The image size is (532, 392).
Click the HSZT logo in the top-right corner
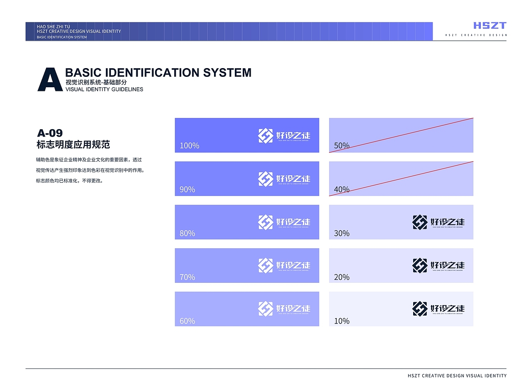490,26
